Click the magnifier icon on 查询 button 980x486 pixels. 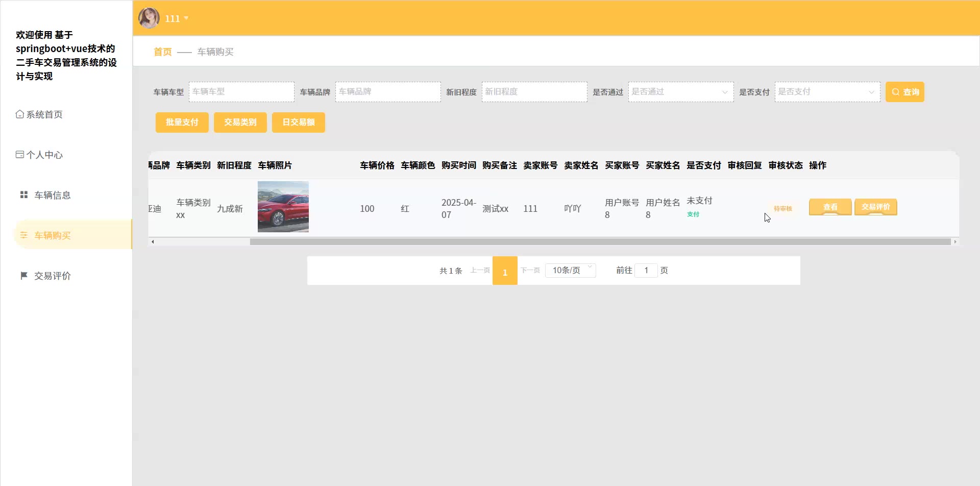pyautogui.click(x=895, y=92)
